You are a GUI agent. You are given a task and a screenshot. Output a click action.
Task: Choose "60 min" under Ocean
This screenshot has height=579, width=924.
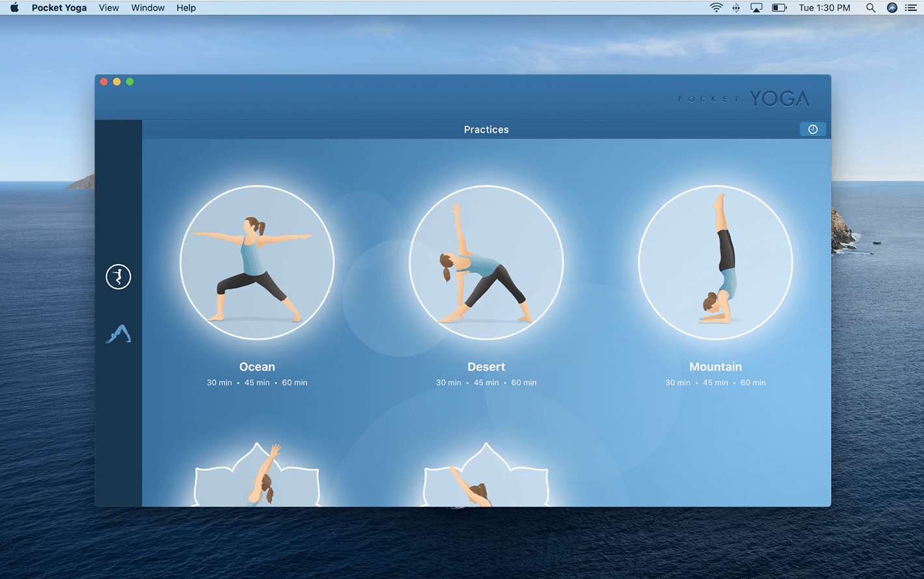(295, 383)
